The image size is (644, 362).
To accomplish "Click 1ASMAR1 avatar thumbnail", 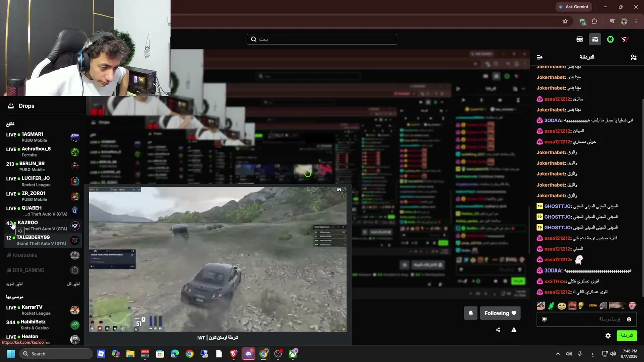I will click(x=75, y=137).
